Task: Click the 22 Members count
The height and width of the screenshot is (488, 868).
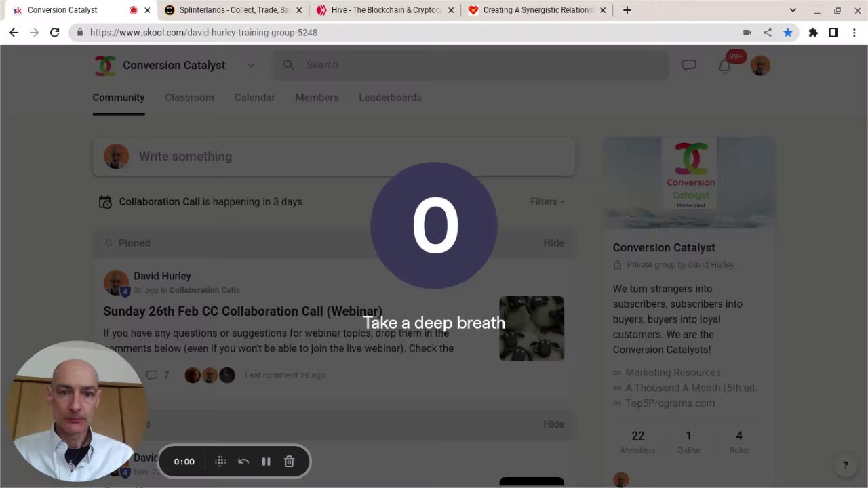Action: tap(637, 442)
